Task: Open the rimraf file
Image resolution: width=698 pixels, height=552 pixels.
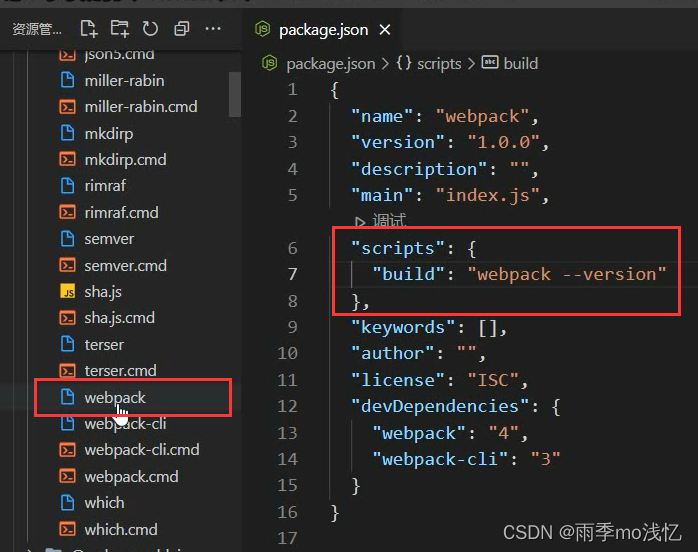Action: coord(105,186)
